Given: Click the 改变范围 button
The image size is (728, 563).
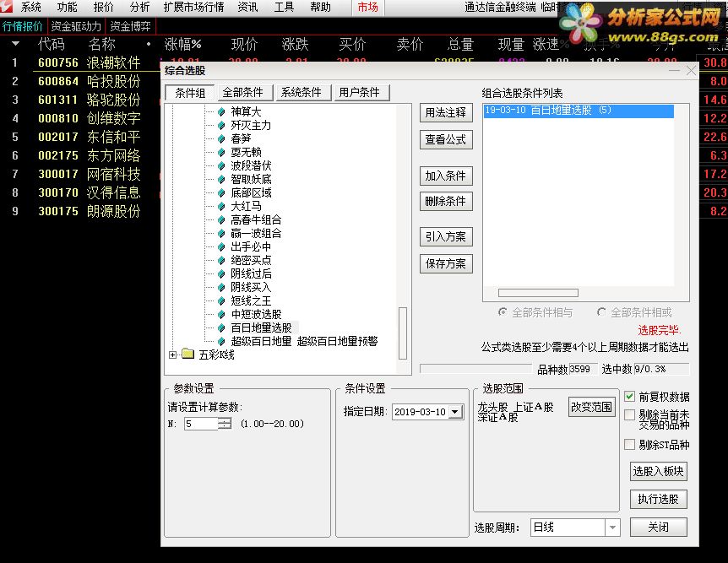Looking at the screenshot, I should click(591, 407).
